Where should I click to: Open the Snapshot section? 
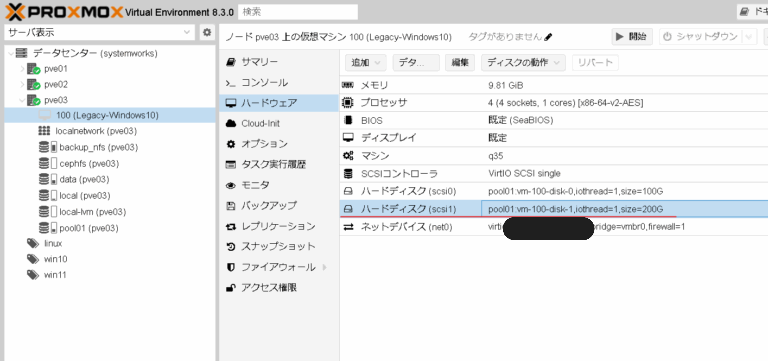click(279, 246)
